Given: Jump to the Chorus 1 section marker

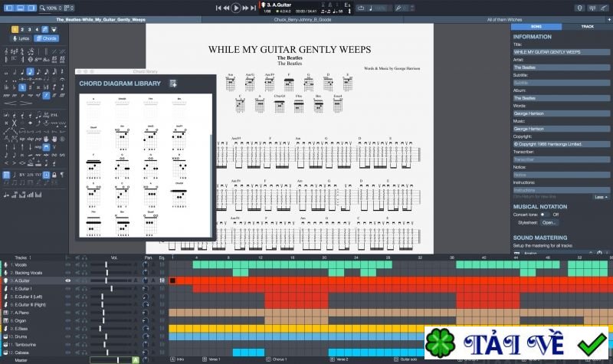Looking at the screenshot, I should [x=277, y=359].
